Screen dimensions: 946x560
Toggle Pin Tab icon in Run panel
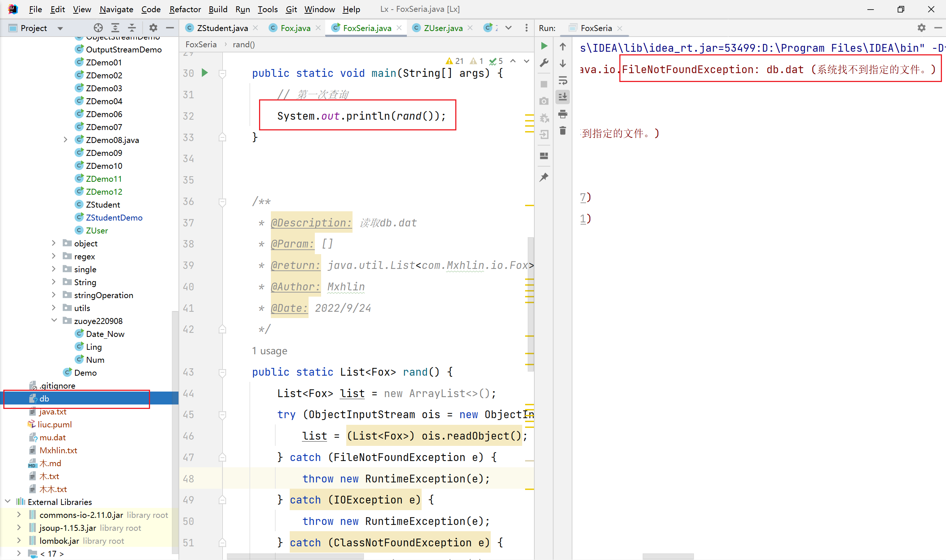pyautogui.click(x=544, y=177)
